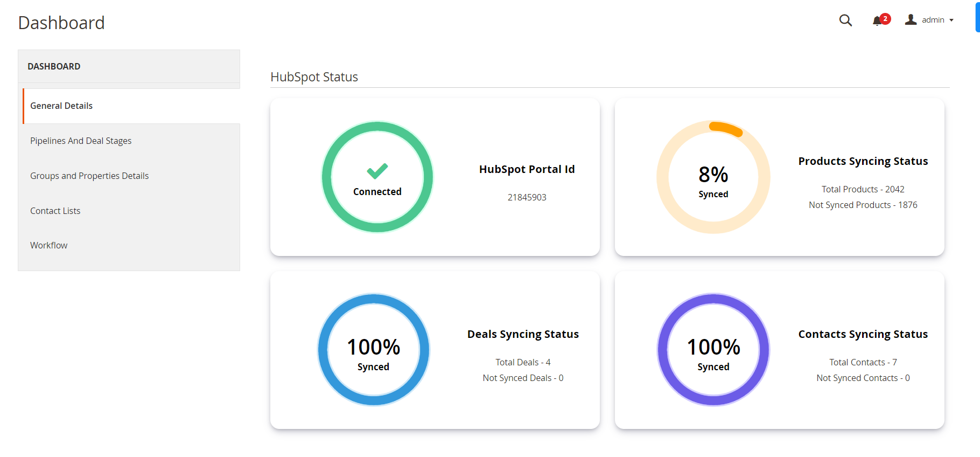Screen dimensions: 980x457
Task: Click the Total Contacts - 7 label
Action: [x=862, y=362]
